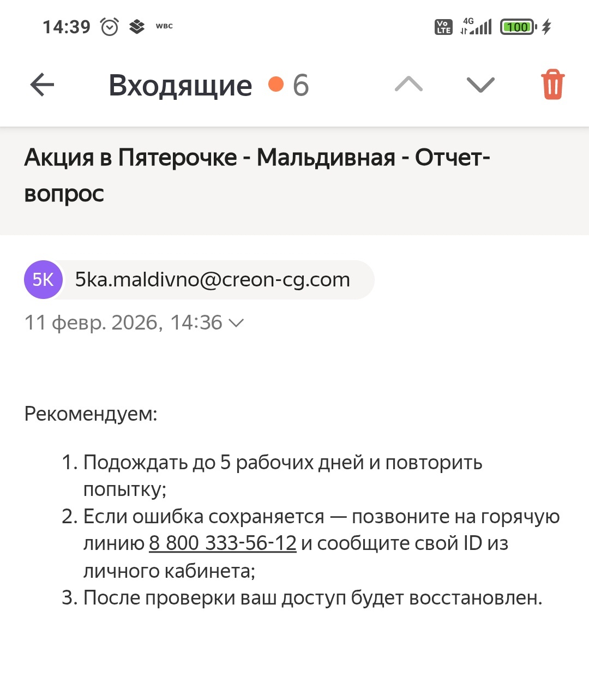Tap the unread count 6 indicator
Image resolution: width=589 pixels, height=700 pixels.
[300, 85]
